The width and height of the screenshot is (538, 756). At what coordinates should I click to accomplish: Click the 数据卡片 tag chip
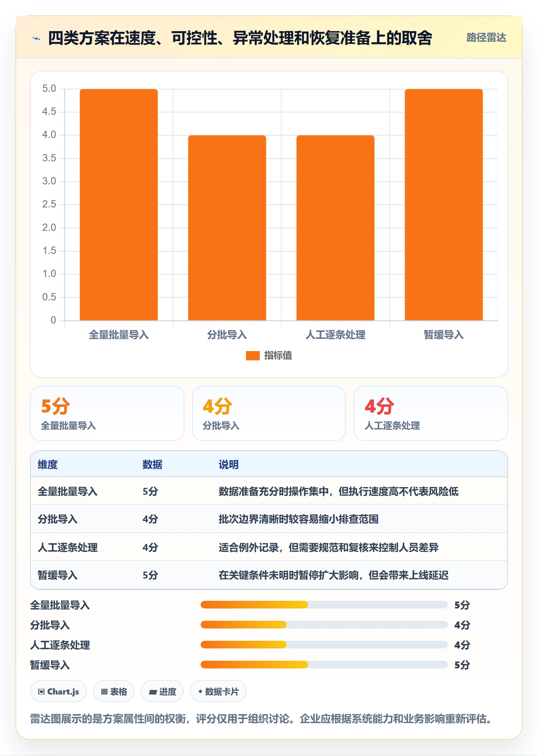click(218, 691)
